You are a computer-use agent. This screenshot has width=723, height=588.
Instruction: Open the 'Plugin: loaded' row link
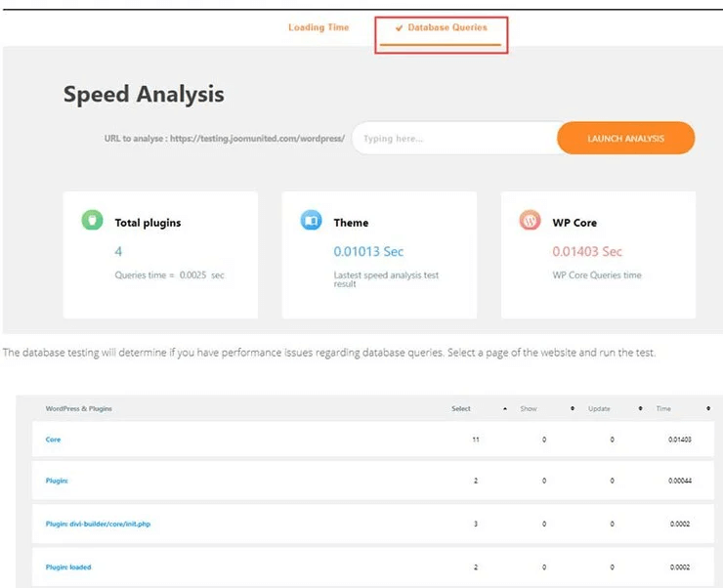pyautogui.click(x=68, y=567)
